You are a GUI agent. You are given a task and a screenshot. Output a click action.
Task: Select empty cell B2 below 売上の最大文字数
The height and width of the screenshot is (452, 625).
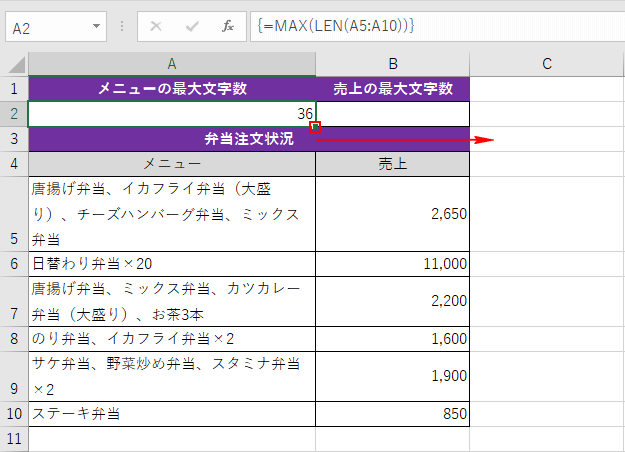pyautogui.click(x=393, y=114)
